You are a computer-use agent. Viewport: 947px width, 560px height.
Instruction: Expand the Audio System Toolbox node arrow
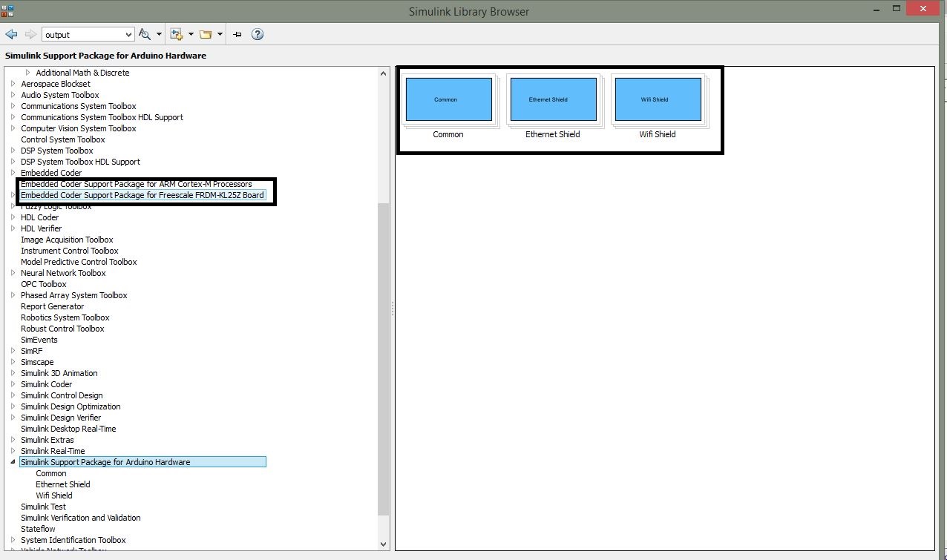[13, 95]
